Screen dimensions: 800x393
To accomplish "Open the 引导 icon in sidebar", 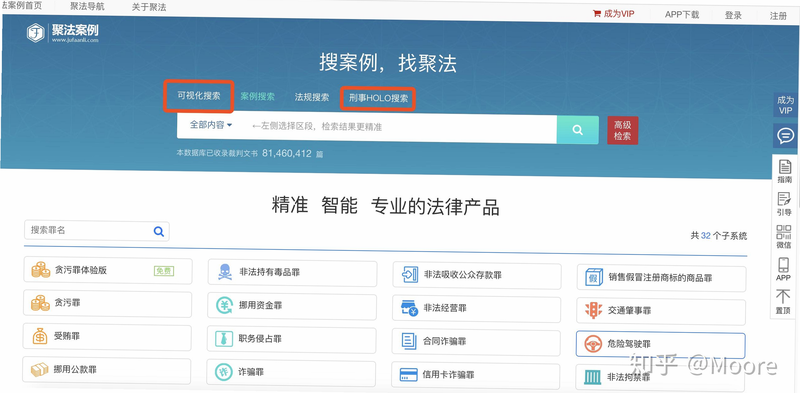I will (x=783, y=199).
